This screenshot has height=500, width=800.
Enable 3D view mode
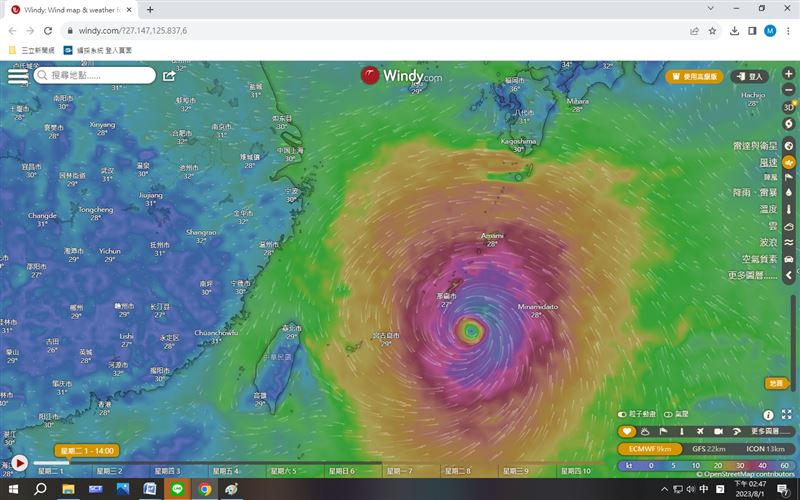[x=788, y=107]
